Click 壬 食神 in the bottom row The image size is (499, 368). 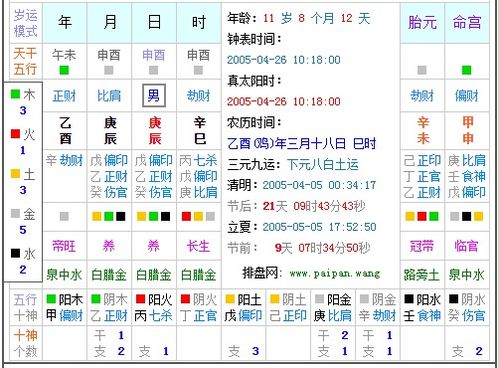[x=422, y=315]
